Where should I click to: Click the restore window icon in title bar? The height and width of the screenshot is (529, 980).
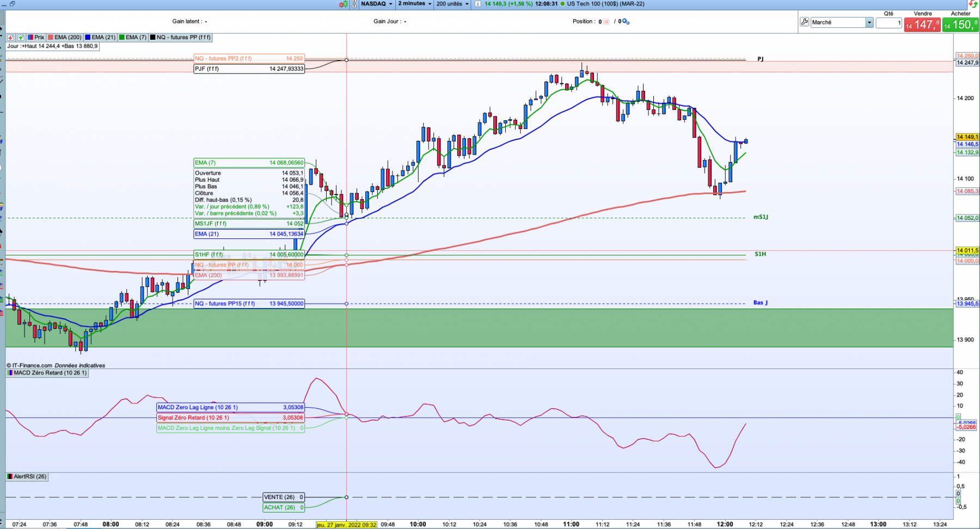(x=12, y=4)
